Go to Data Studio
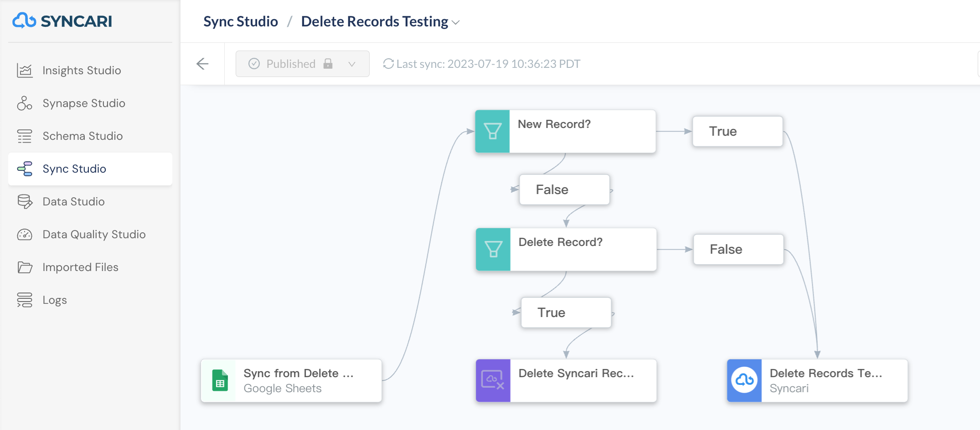 (x=90, y=201)
